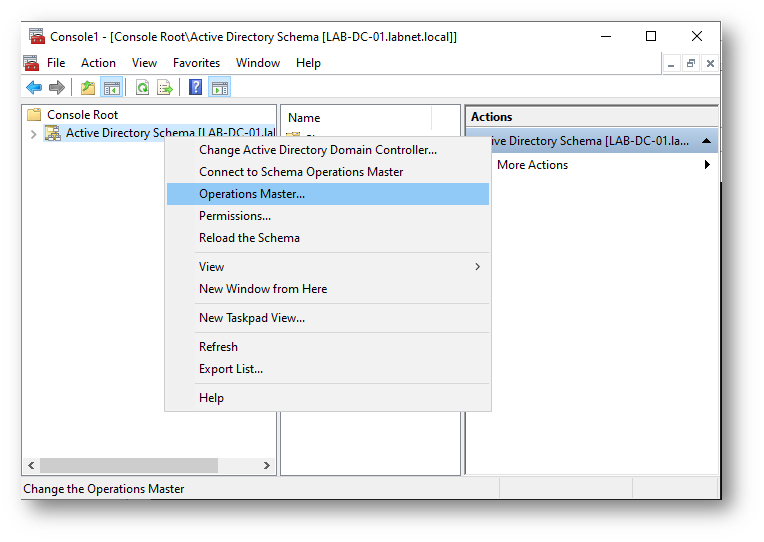Click the Active Directory Schema node icon
The width and height of the screenshot is (764, 542).
click(x=53, y=133)
